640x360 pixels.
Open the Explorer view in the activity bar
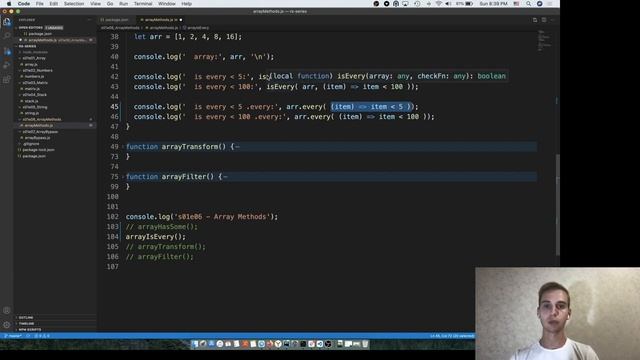[x=7, y=22]
